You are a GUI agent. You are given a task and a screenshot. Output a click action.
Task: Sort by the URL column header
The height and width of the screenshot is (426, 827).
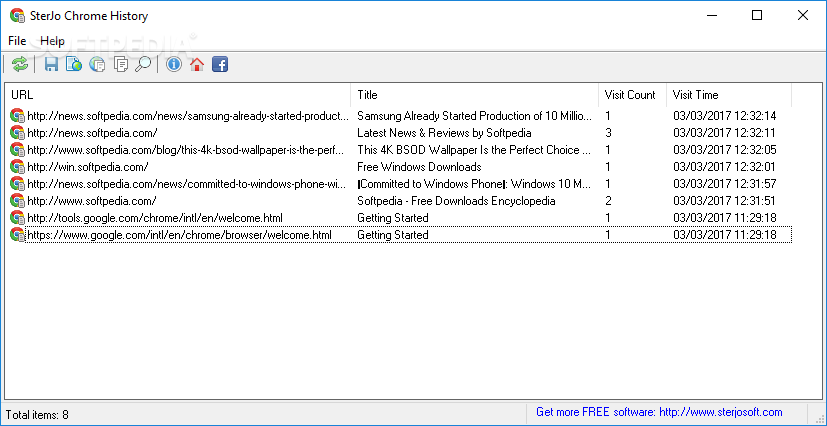[178, 95]
